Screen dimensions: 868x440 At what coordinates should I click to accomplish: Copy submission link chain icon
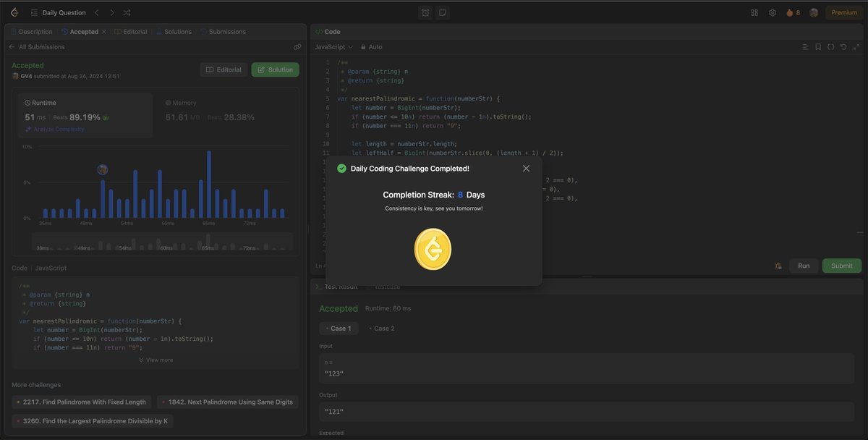(x=297, y=47)
